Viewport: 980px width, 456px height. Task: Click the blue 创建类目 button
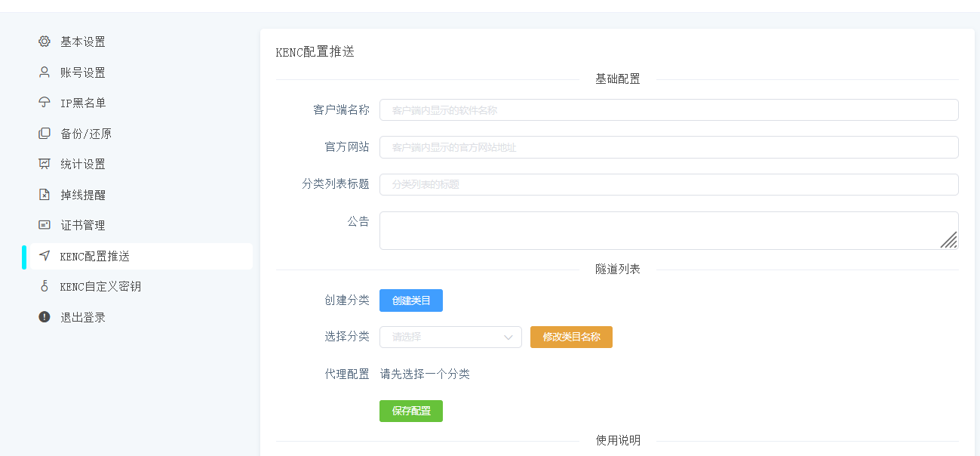click(x=411, y=300)
